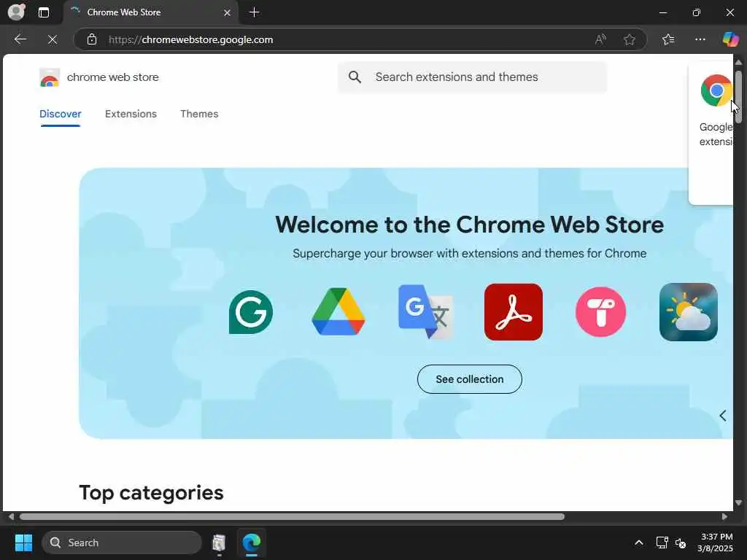Screen dimensions: 747x560
Task: Click the scroll down arrow
Action: click(x=738, y=502)
